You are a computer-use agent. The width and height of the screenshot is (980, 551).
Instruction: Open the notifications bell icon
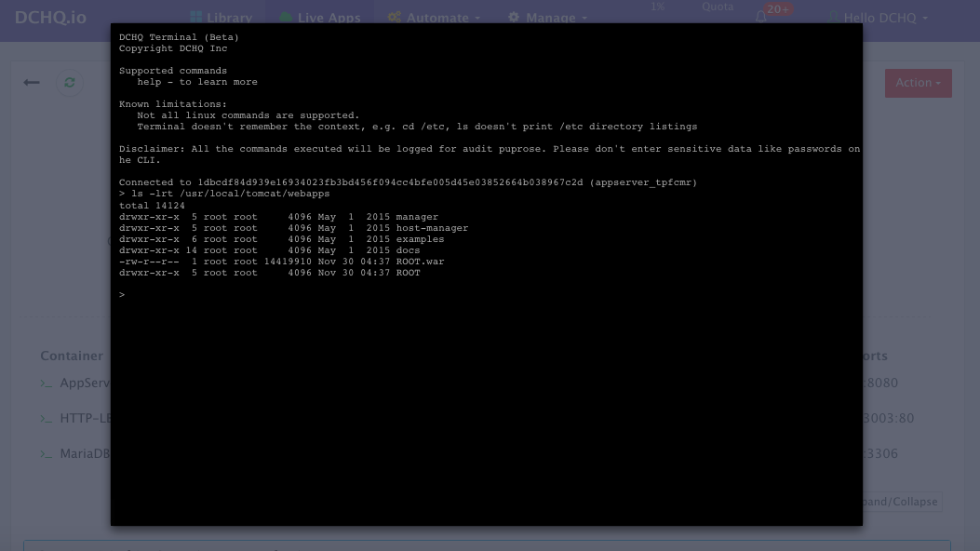coord(760,17)
